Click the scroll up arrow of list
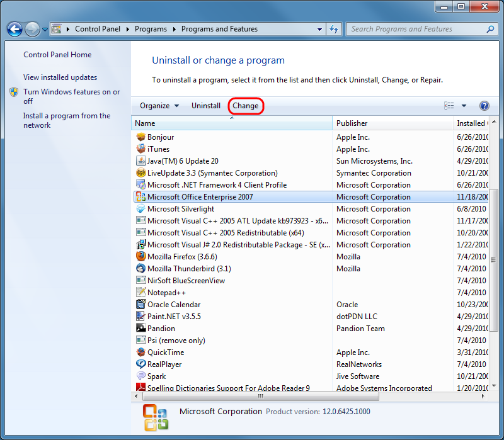 pos(494,122)
